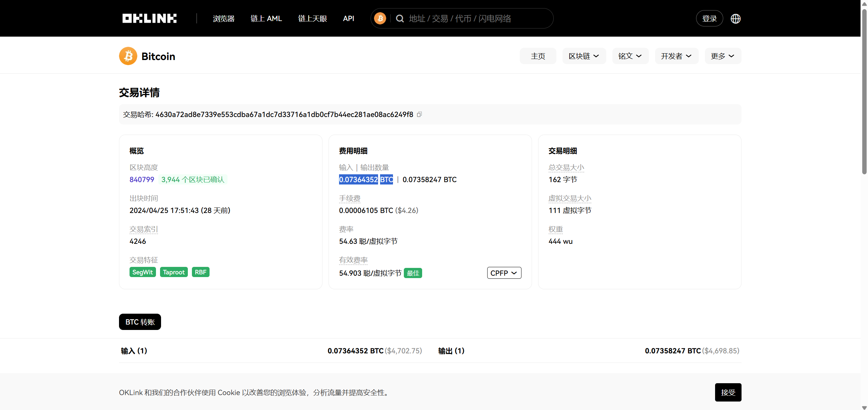
Task: Click the RBF feature badge
Action: tap(200, 272)
